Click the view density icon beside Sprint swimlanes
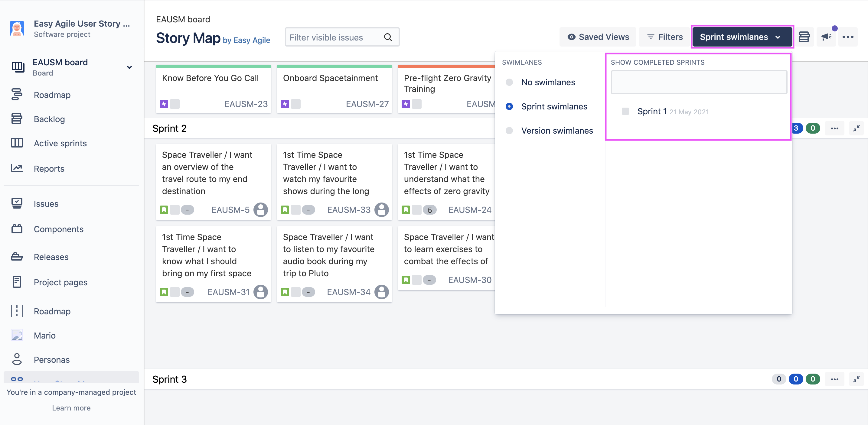This screenshot has height=425, width=868. coord(804,37)
